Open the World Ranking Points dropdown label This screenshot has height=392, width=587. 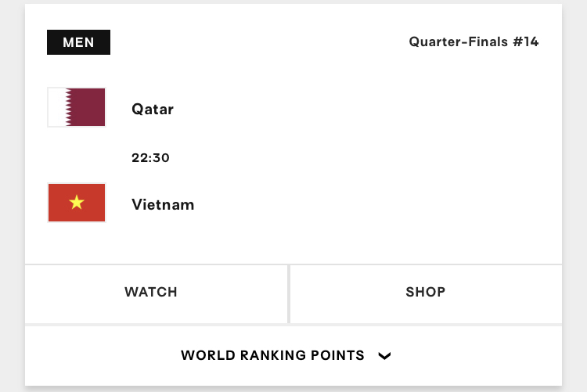click(x=272, y=355)
